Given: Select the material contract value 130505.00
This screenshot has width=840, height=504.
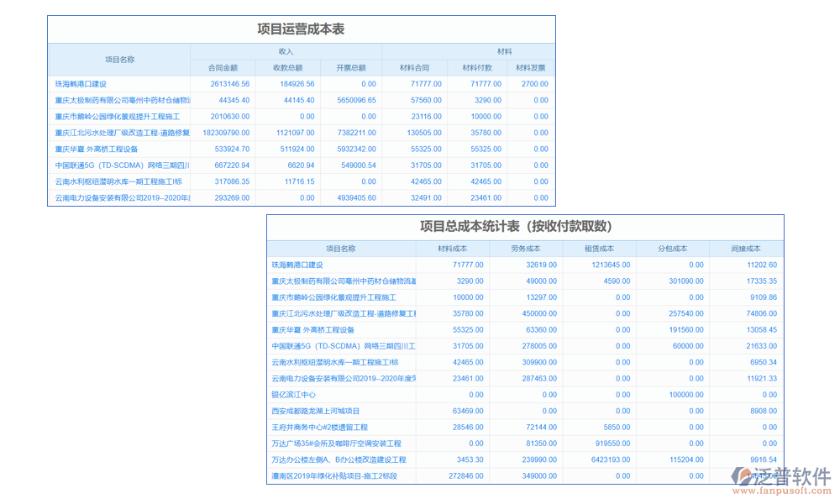Looking at the screenshot, I should [x=424, y=133].
